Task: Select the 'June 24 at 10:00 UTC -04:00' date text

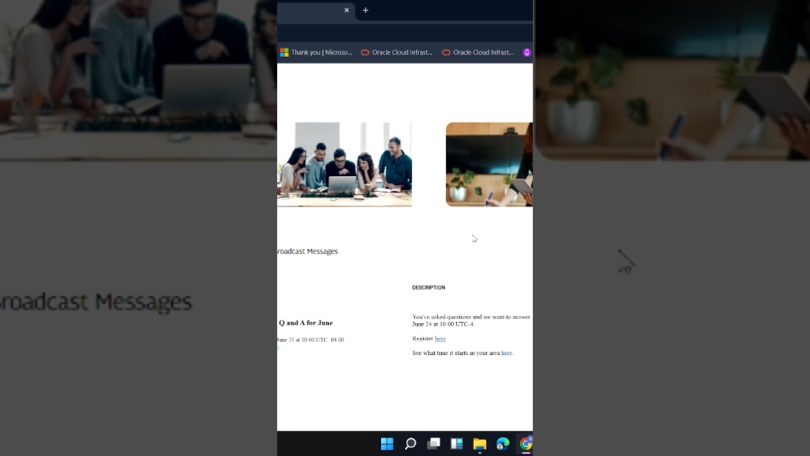Action: tap(310, 340)
